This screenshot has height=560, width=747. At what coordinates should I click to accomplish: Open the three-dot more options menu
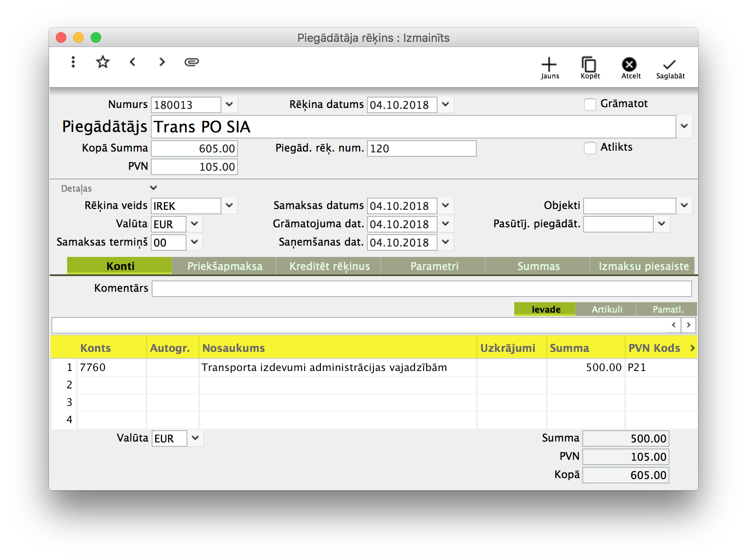[73, 62]
